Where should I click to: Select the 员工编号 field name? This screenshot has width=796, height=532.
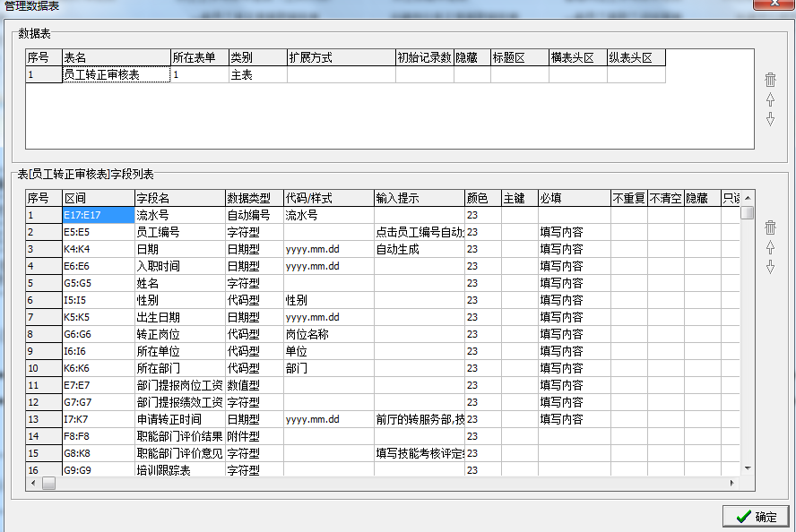tap(179, 232)
